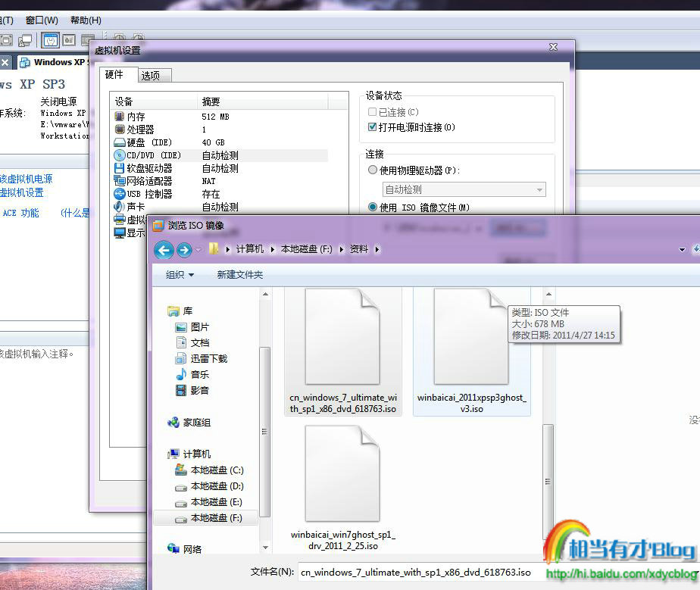The width and height of the screenshot is (700, 590).
Task: Open Homegroup (家庭组) in sidebar
Action: [189, 422]
